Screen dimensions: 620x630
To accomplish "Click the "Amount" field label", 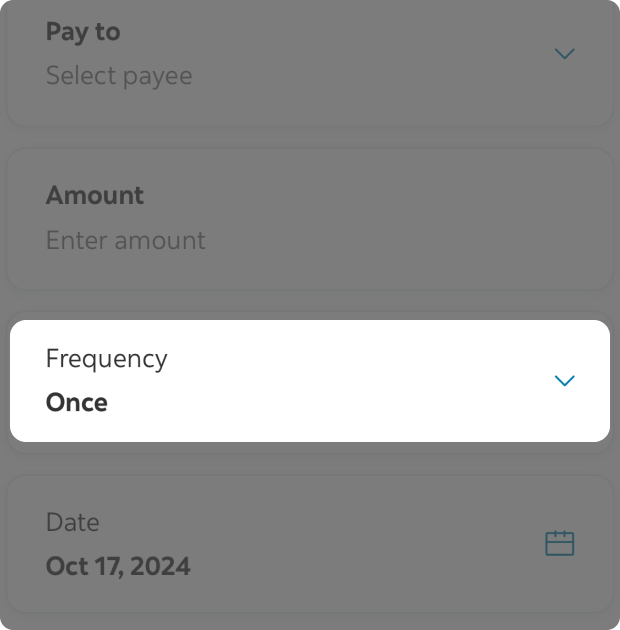I will pyautogui.click(x=95, y=195).
